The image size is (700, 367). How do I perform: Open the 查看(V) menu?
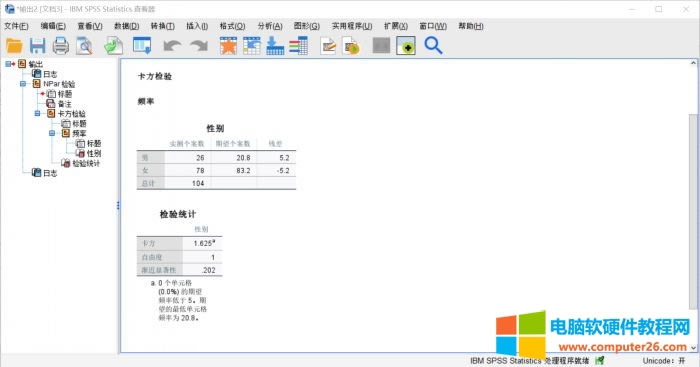click(x=90, y=26)
